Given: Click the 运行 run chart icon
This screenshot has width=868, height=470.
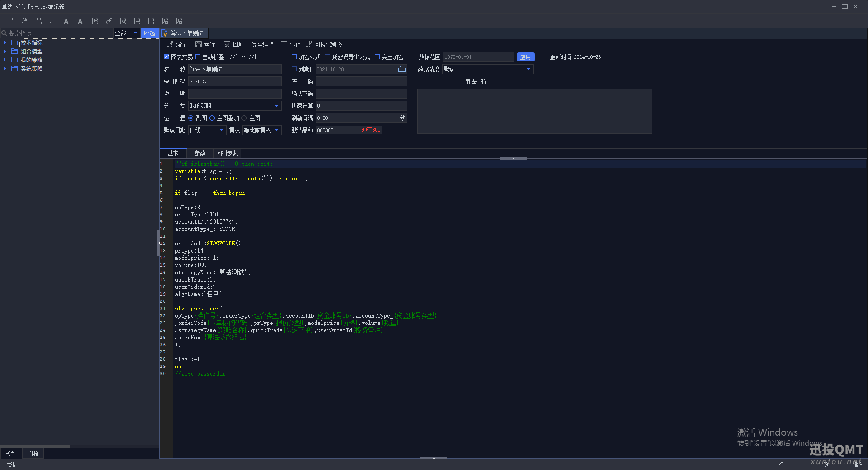Looking at the screenshot, I should 198,44.
